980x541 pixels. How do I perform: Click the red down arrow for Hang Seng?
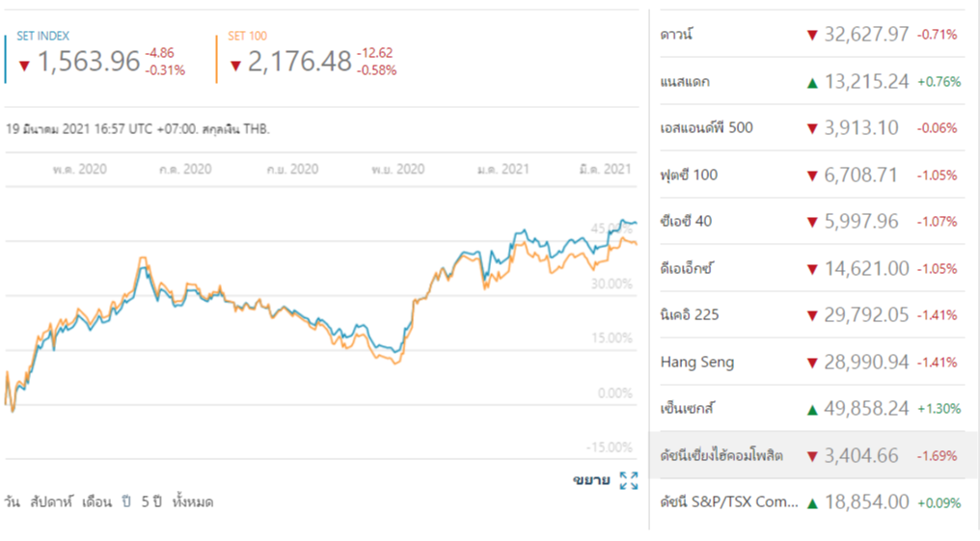812,363
